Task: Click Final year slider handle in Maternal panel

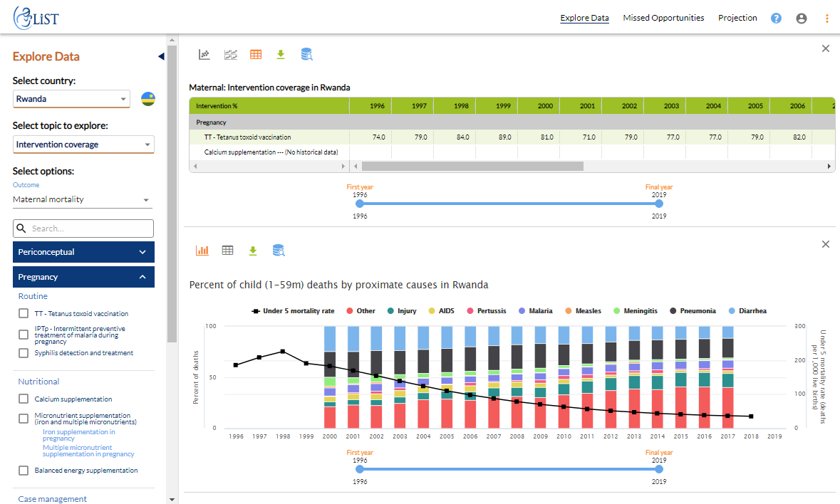Action: (x=659, y=204)
